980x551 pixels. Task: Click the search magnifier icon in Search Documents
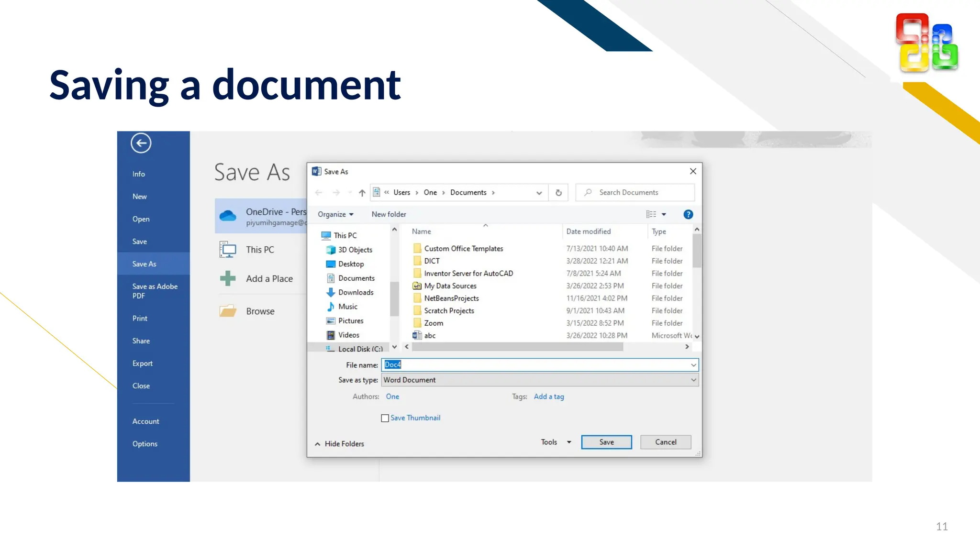588,192
